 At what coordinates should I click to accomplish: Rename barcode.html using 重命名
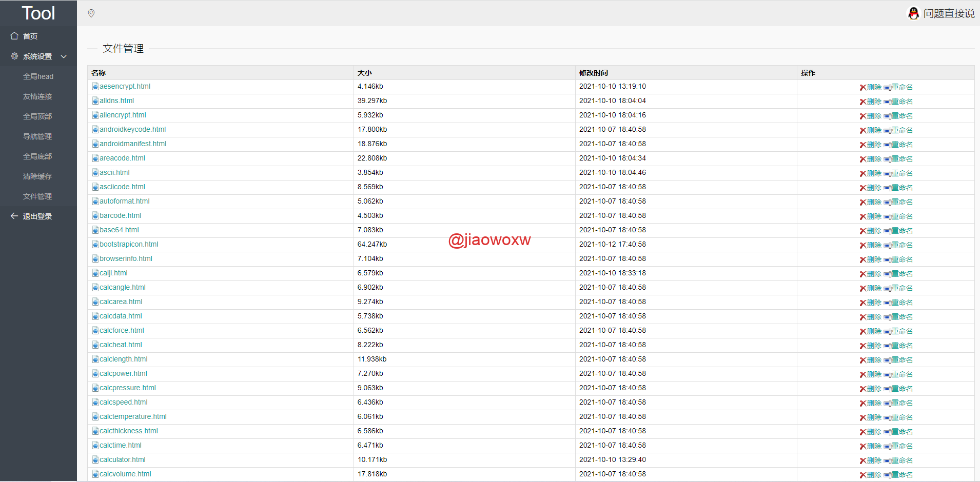898,216
